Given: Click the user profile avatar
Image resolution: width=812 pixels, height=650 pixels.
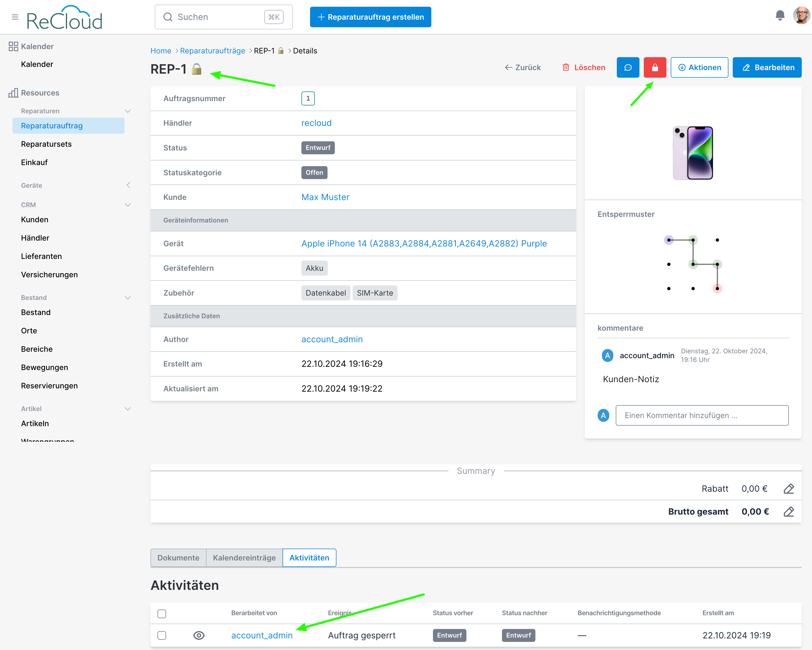Looking at the screenshot, I should (x=801, y=15).
